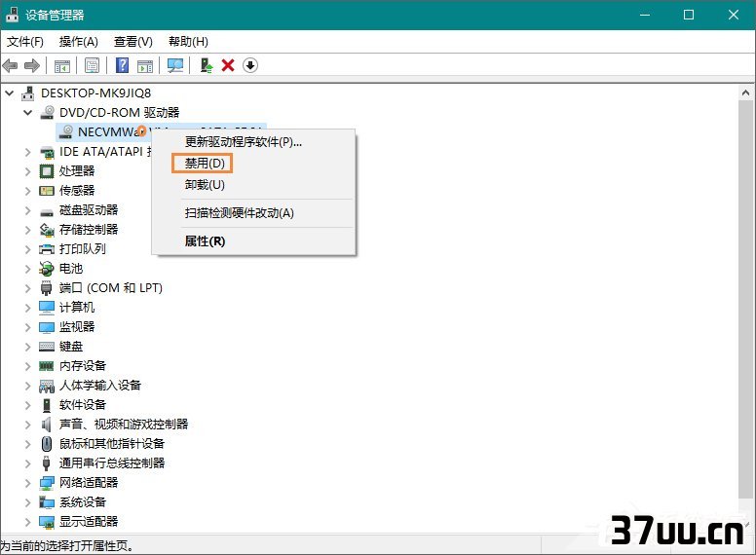The image size is (756, 555).
Task: Click the USB controllers category icon
Action: (47, 462)
